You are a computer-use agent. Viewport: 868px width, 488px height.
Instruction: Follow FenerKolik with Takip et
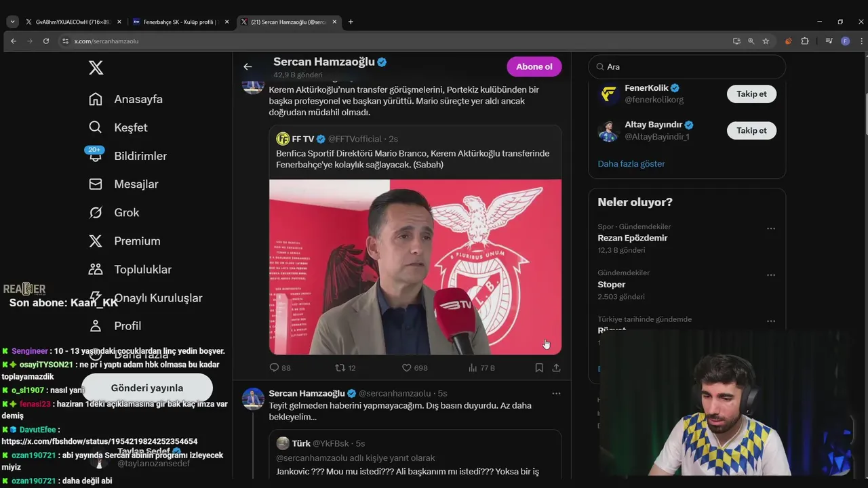click(751, 94)
